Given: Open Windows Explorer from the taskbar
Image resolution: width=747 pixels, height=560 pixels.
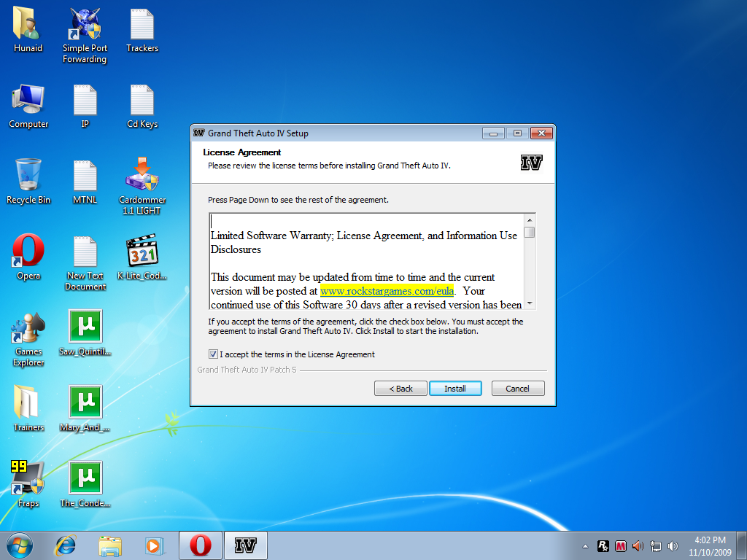Looking at the screenshot, I should pyautogui.click(x=110, y=545).
